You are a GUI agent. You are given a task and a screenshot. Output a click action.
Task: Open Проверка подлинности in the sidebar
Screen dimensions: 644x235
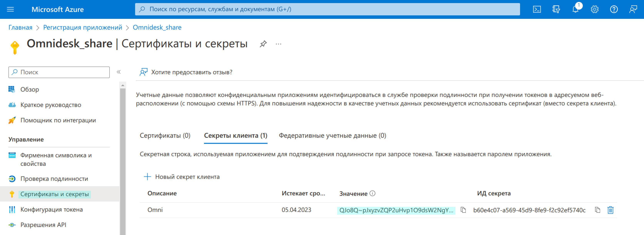(54, 179)
